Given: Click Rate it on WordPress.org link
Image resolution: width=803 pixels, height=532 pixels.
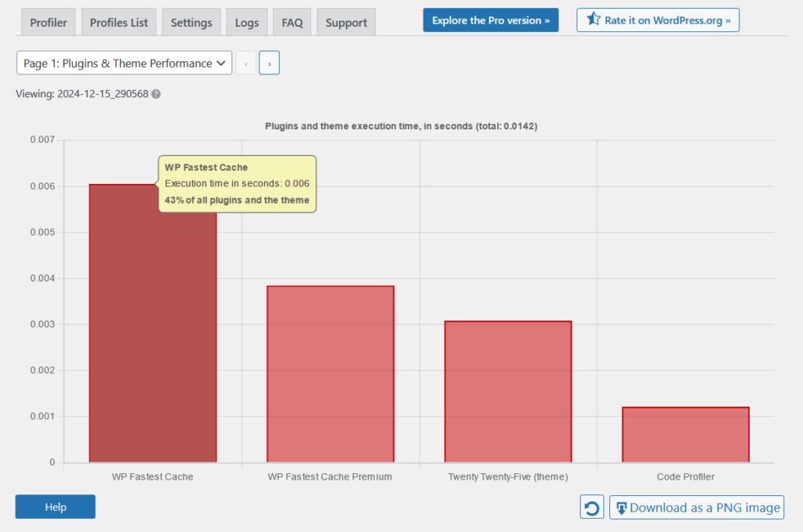Looking at the screenshot, I should point(658,20).
